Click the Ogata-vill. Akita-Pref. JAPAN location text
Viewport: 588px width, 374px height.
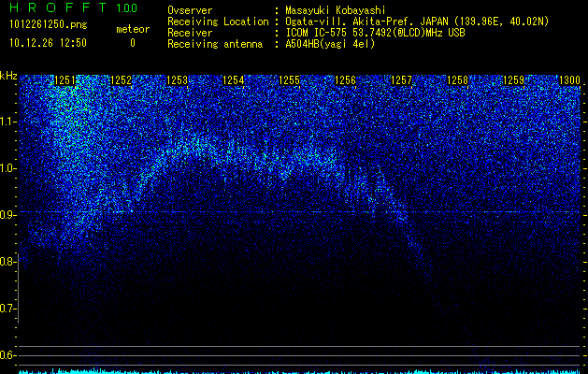tap(417, 22)
